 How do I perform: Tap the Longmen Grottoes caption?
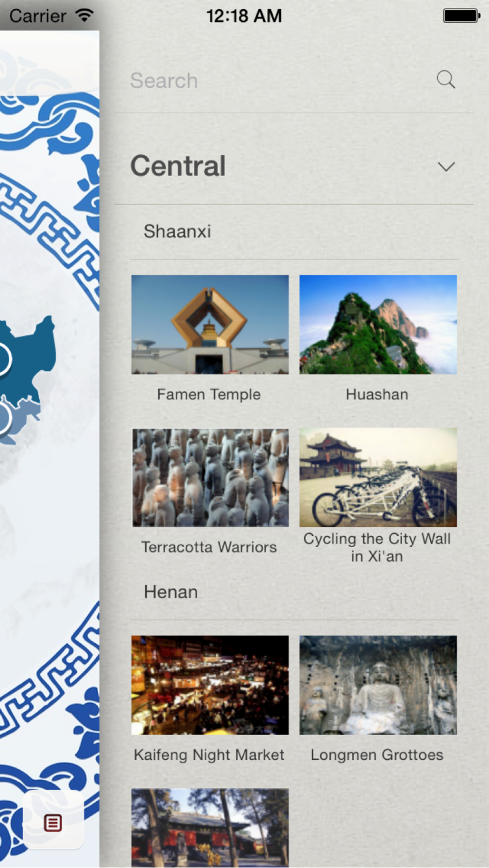[377, 755]
